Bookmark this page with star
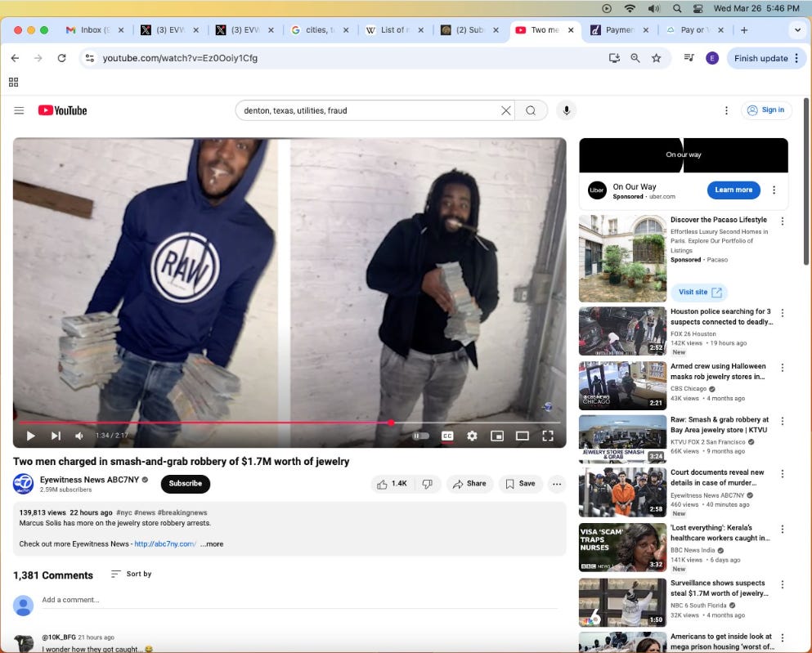The height and width of the screenshot is (653, 812). tap(656, 58)
